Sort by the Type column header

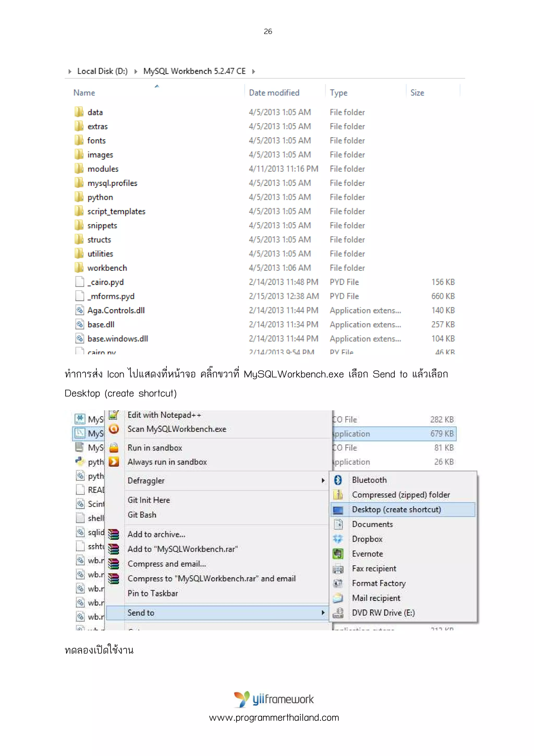click(338, 93)
